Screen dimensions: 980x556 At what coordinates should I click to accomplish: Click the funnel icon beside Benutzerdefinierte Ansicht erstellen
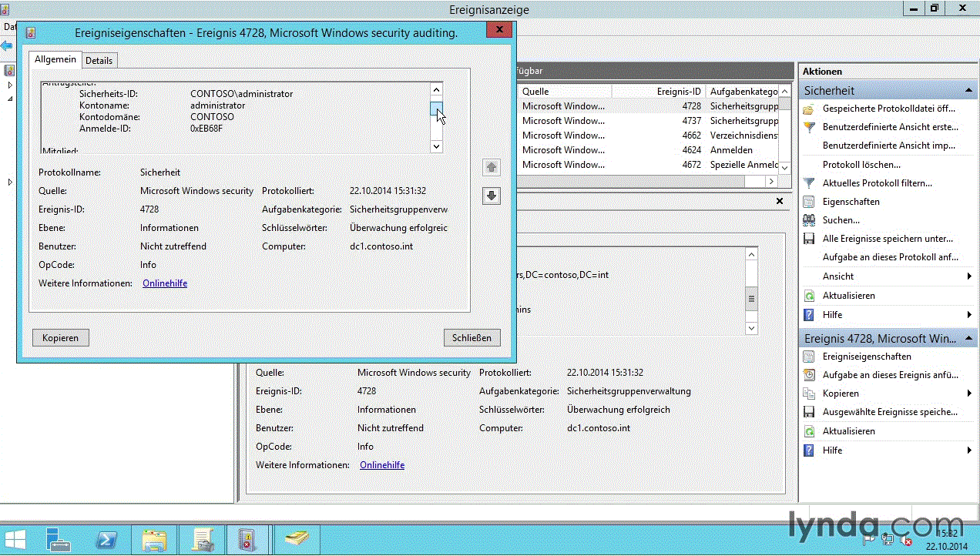[808, 127]
